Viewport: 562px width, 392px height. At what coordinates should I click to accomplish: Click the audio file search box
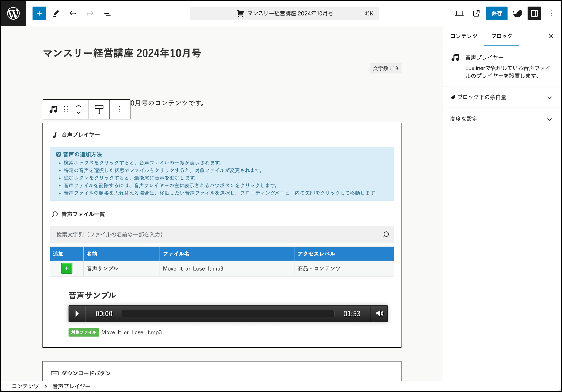tap(217, 234)
